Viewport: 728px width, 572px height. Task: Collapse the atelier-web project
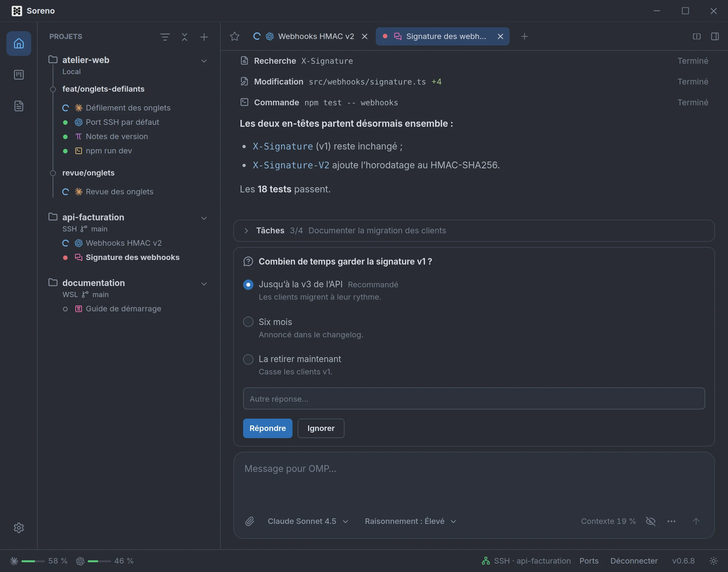pos(204,61)
